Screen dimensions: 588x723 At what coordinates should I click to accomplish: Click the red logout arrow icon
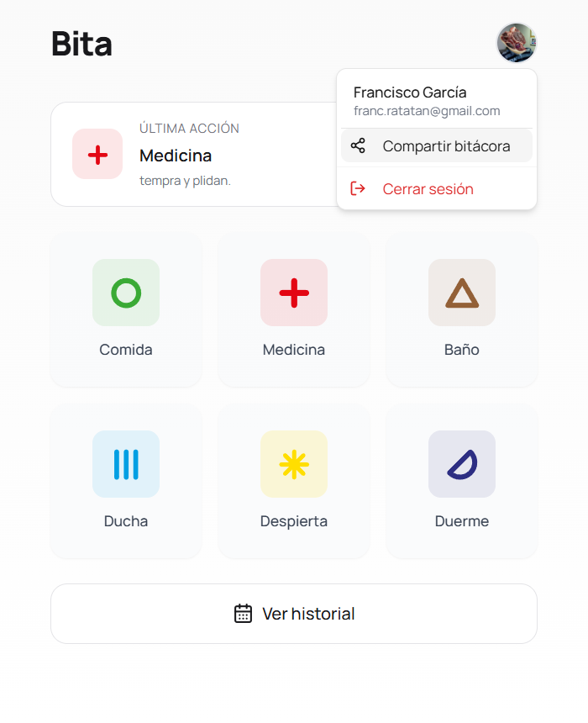tap(358, 188)
